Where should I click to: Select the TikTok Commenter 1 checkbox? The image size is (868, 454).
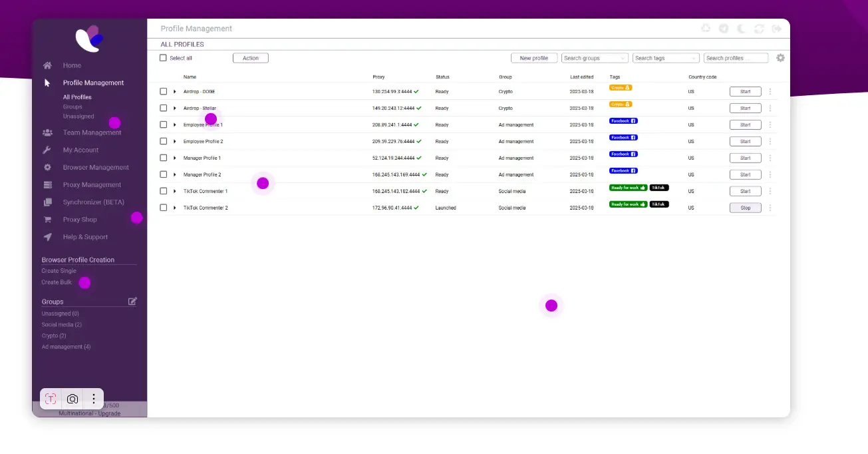pos(163,192)
